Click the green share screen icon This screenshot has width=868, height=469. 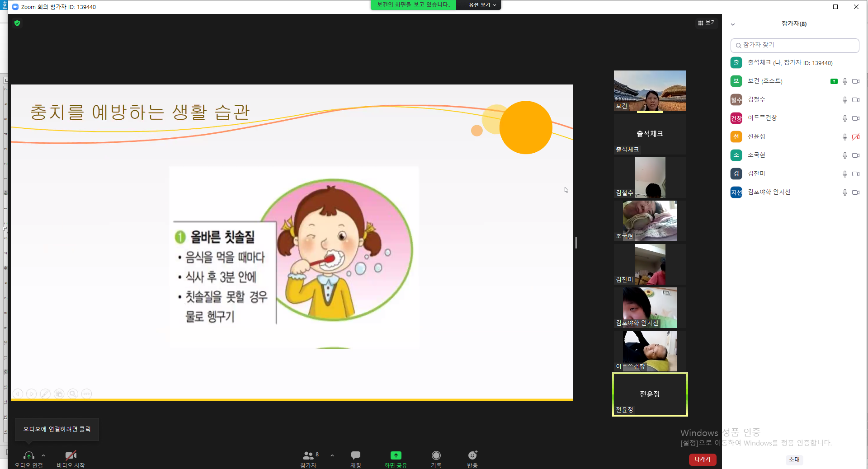click(396, 455)
